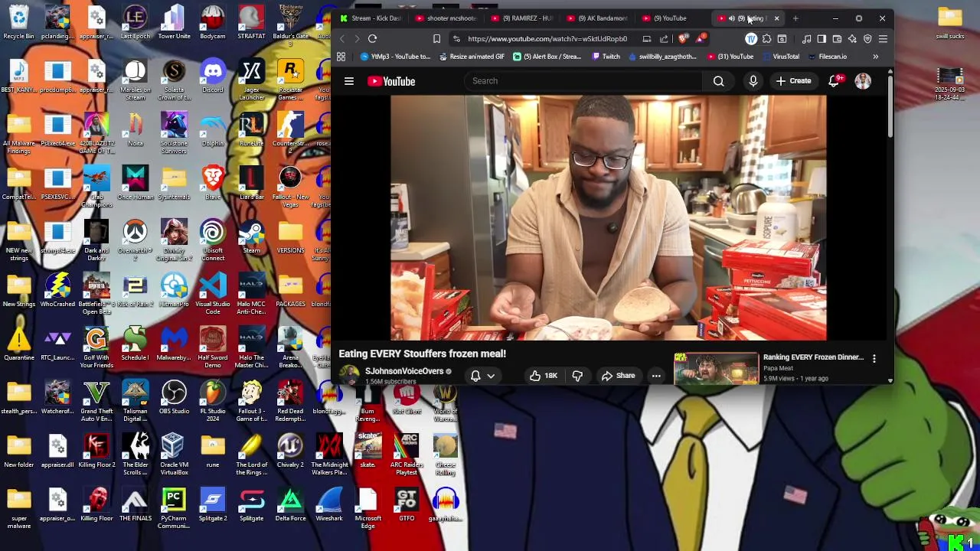
Task: Reload the page in browser toolbar
Action: tap(372, 38)
